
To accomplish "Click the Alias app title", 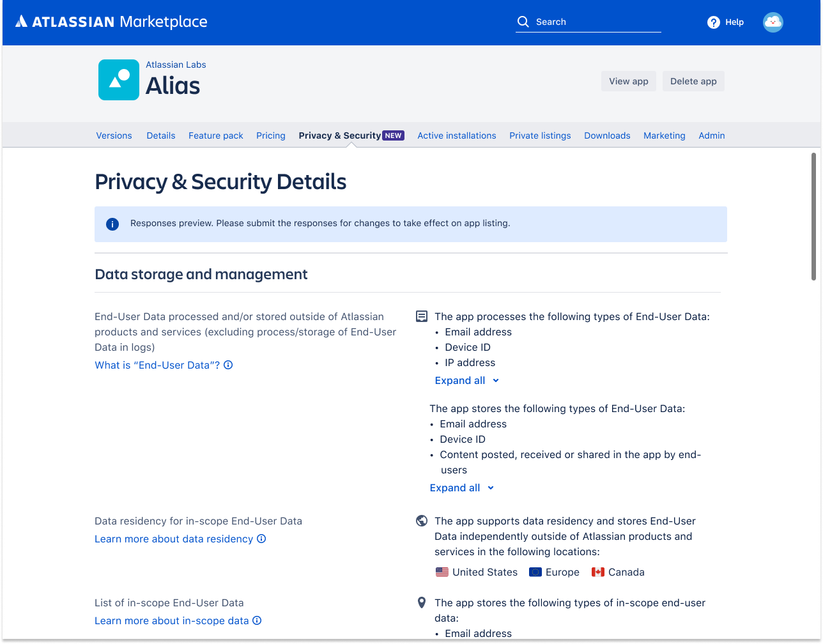I will 173,86.
